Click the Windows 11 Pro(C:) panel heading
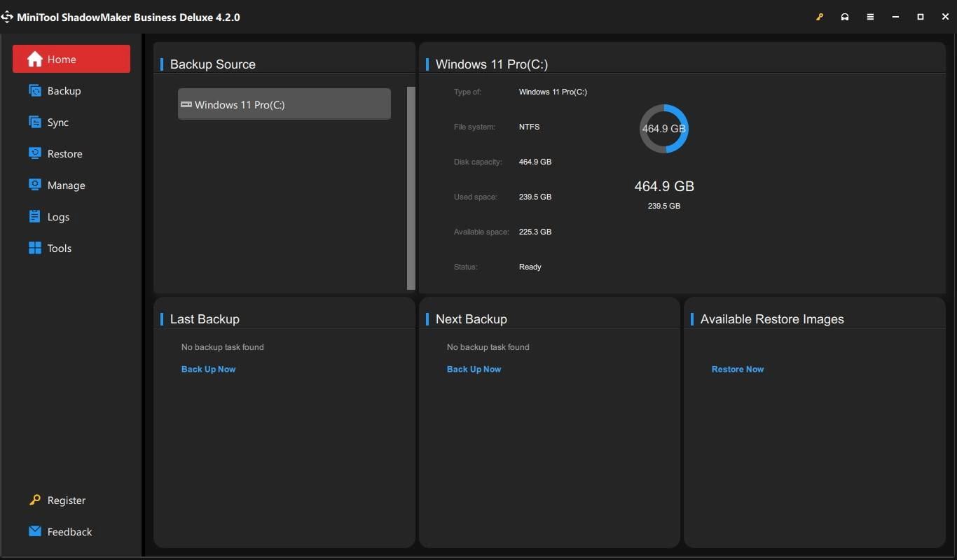This screenshot has height=560, width=957. pos(492,64)
